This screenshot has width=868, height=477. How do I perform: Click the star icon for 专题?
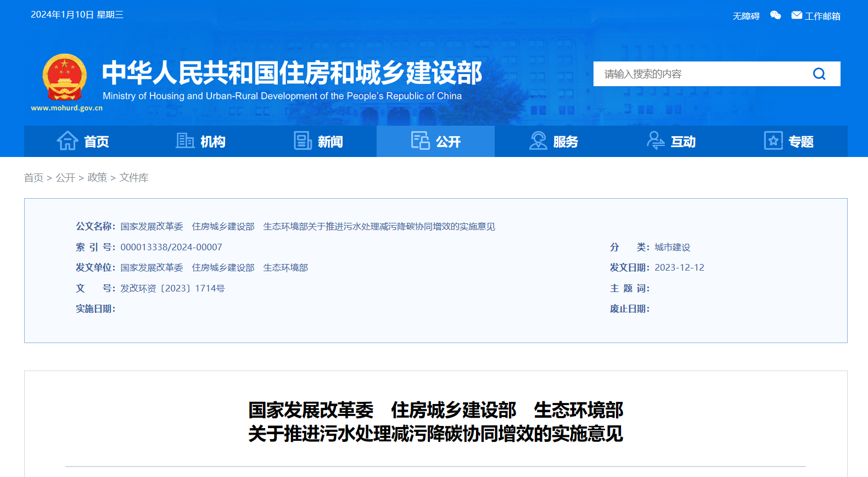coord(773,141)
